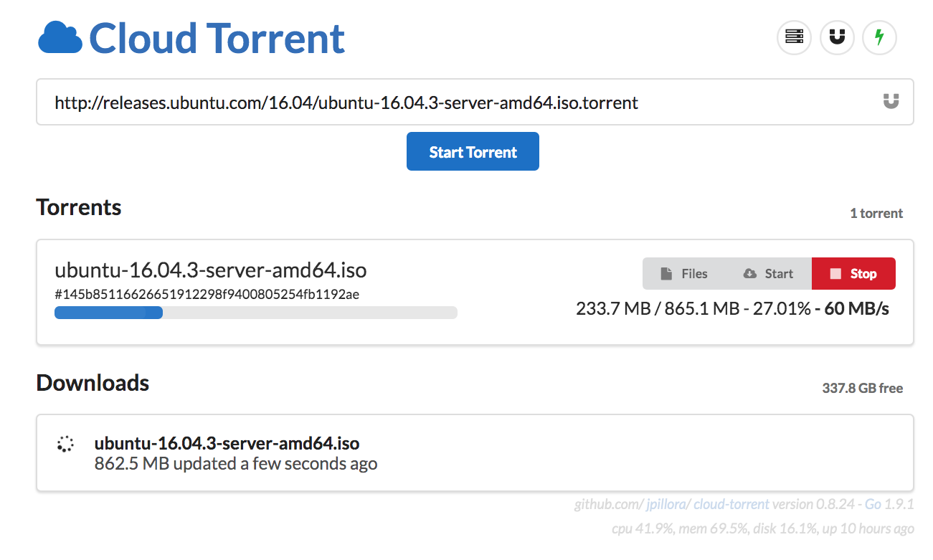Image resolution: width=933 pixels, height=560 pixels.
Task: Click the green lightning connection status icon
Action: 880,37
